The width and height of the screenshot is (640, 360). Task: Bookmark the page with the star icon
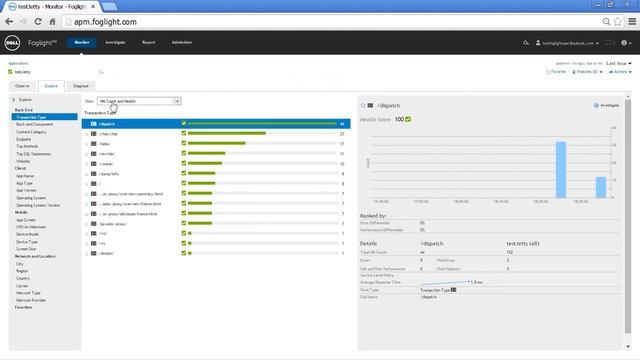tap(618, 22)
